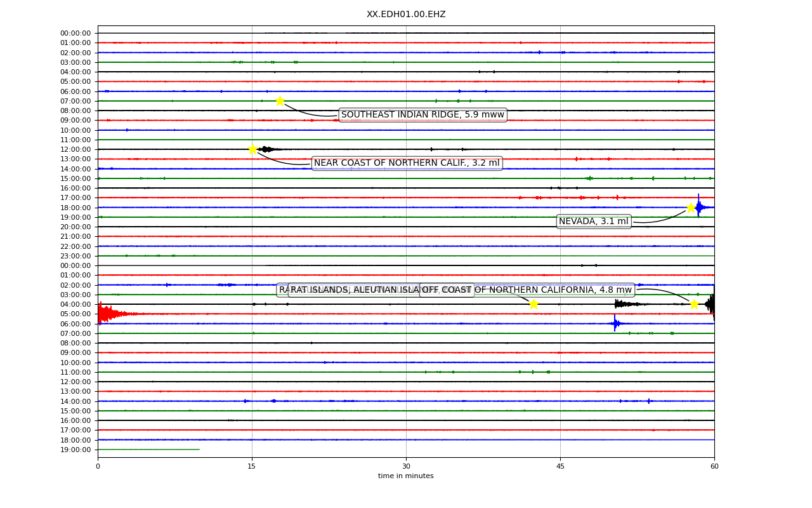The width and height of the screenshot is (812, 508).
Task: Click the 19:00:00 row label at the bottom
Action: [75, 450]
